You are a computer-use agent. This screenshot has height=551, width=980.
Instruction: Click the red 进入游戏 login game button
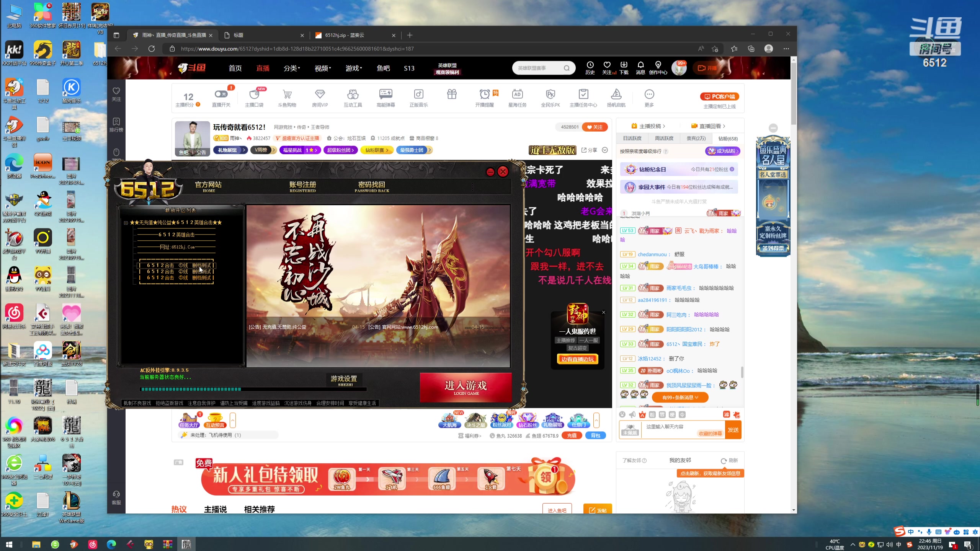[x=465, y=387]
